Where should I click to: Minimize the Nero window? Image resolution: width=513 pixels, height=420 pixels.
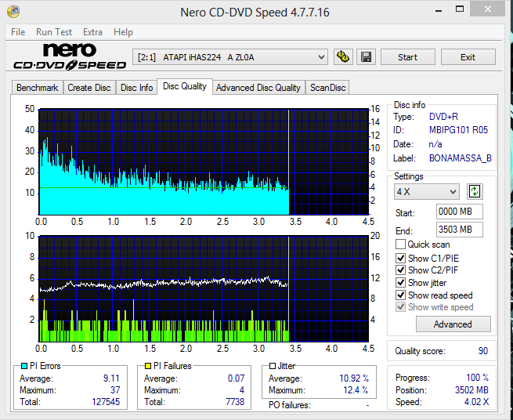(x=439, y=10)
